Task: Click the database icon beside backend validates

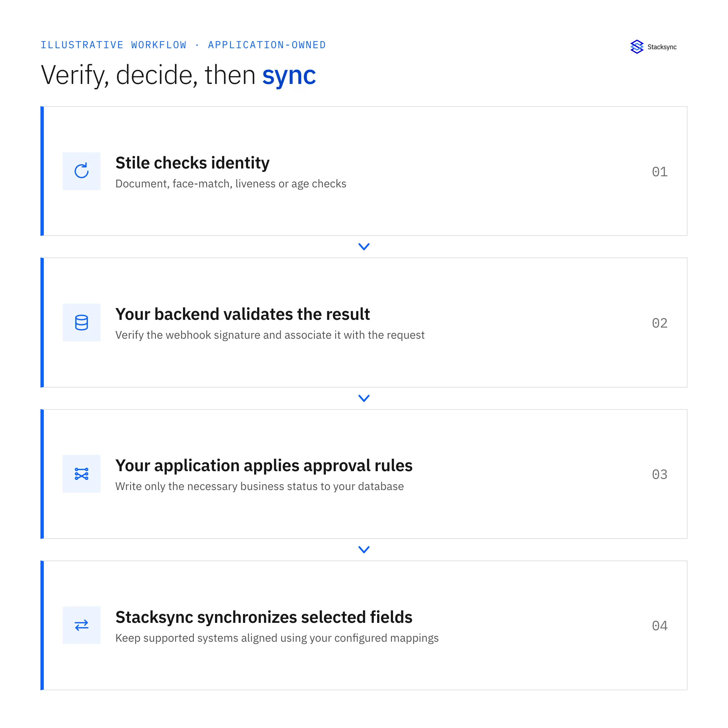Action: pyautogui.click(x=81, y=323)
